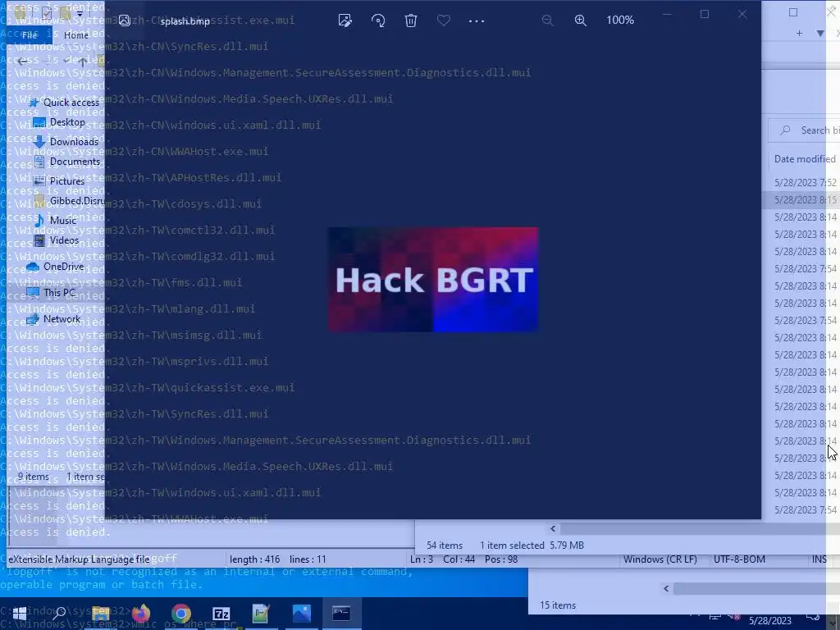The height and width of the screenshot is (630, 840).
Task: Click the plus new tab button at top right
Action: tap(799, 33)
